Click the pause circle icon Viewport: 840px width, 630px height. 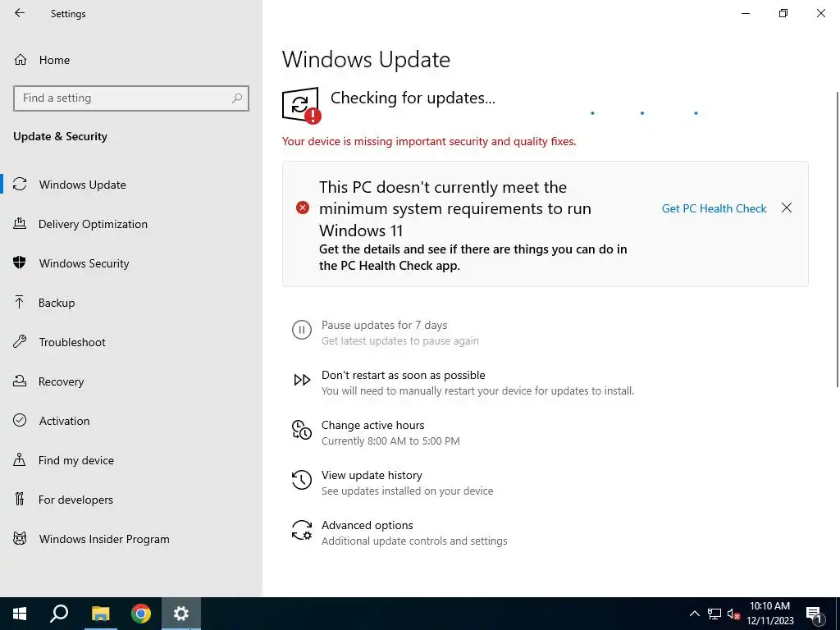(302, 330)
